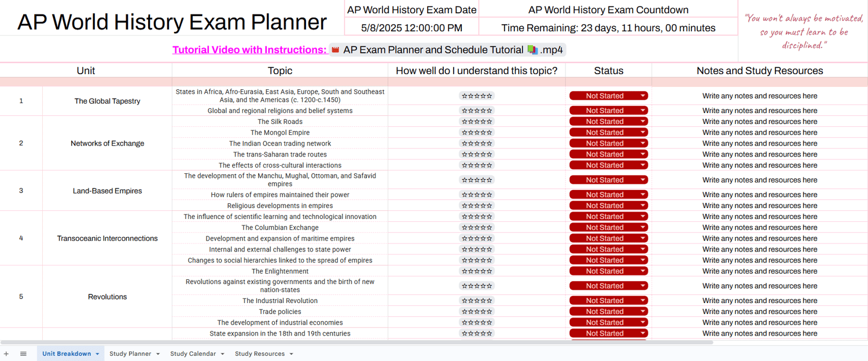Switch to the Study Planner tab

130,353
